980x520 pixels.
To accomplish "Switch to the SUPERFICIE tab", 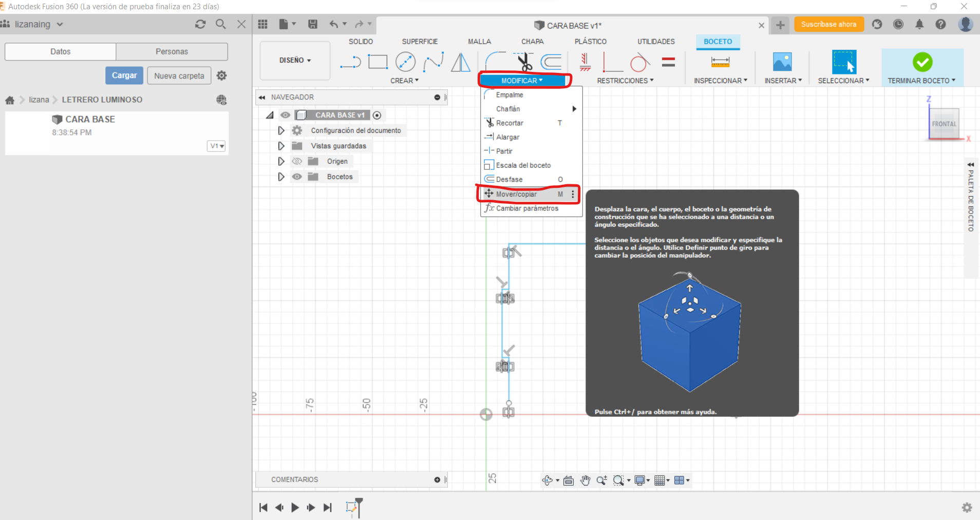I will click(420, 42).
